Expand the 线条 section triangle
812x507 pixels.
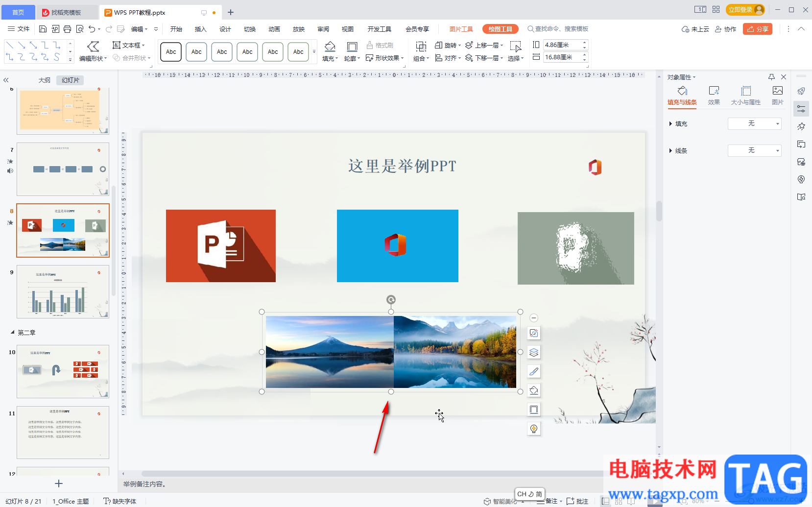point(670,151)
